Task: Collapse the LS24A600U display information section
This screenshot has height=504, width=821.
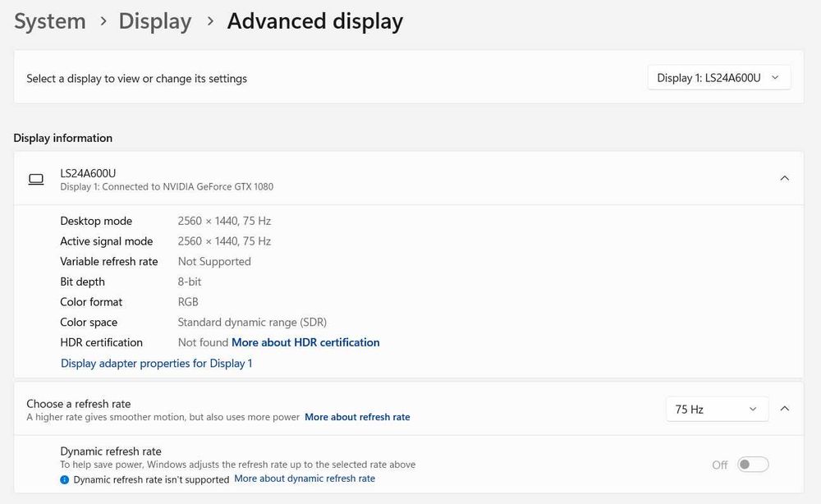Action: point(784,178)
